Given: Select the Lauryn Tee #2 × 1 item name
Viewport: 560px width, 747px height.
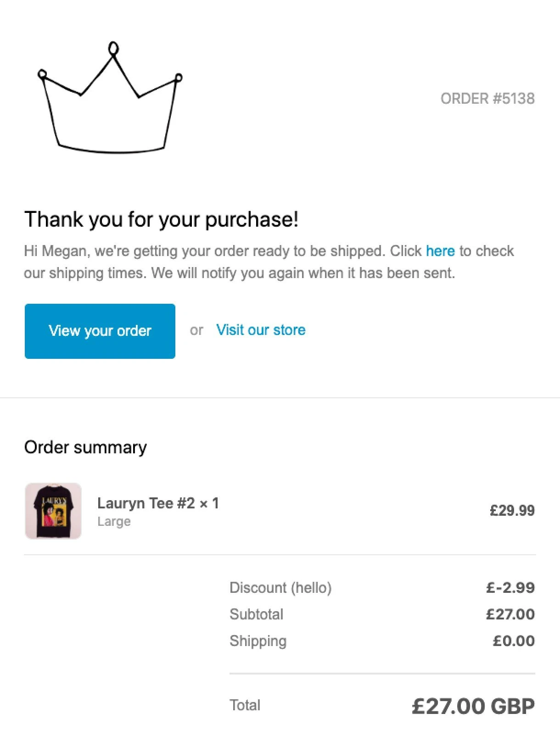Looking at the screenshot, I should point(158,503).
